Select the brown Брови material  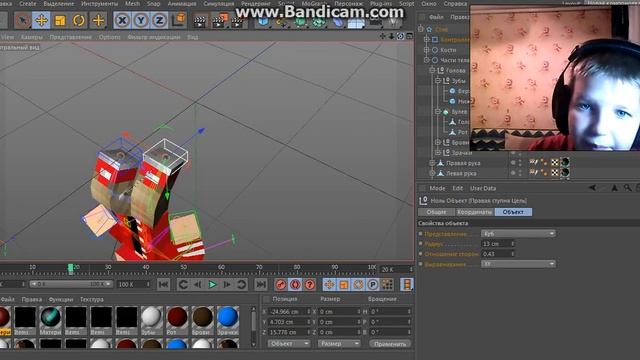(x=202, y=317)
